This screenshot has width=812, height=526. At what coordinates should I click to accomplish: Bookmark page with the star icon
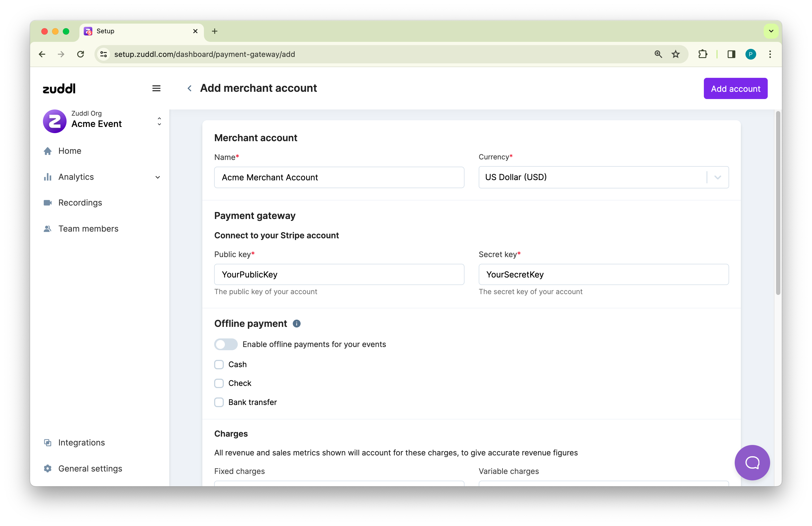(675, 54)
